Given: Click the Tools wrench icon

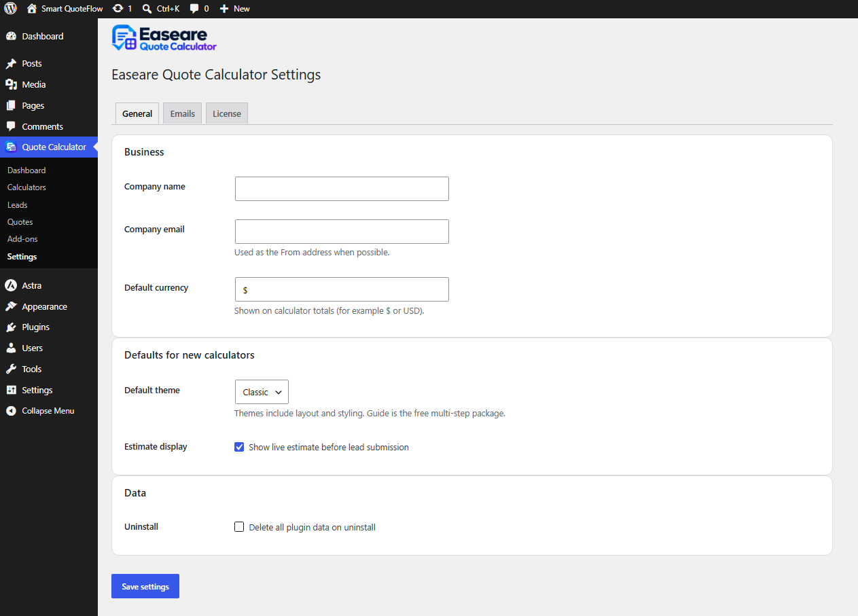Looking at the screenshot, I should pyautogui.click(x=11, y=369).
